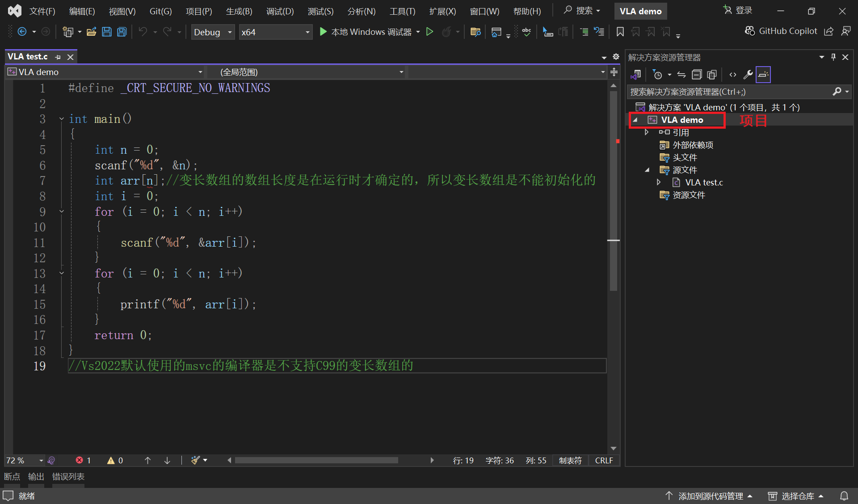
Task: Enable Preview Selected Items in Solution Explorer
Action: coord(763,74)
